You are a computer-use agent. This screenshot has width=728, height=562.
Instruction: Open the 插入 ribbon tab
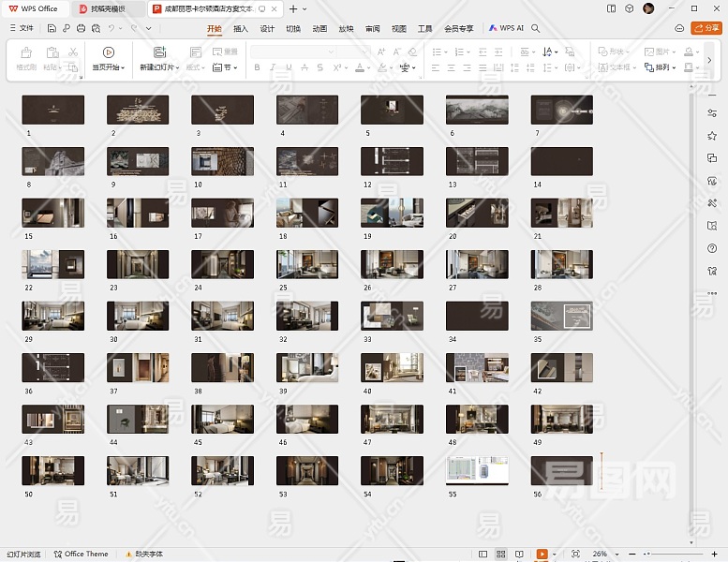[241, 29]
